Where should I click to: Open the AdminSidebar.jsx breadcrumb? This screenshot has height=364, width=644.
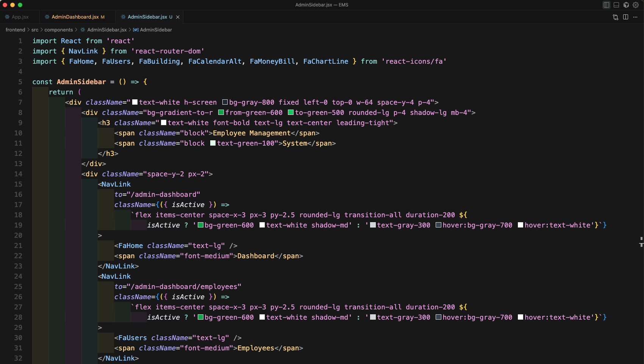[x=107, y=30]
